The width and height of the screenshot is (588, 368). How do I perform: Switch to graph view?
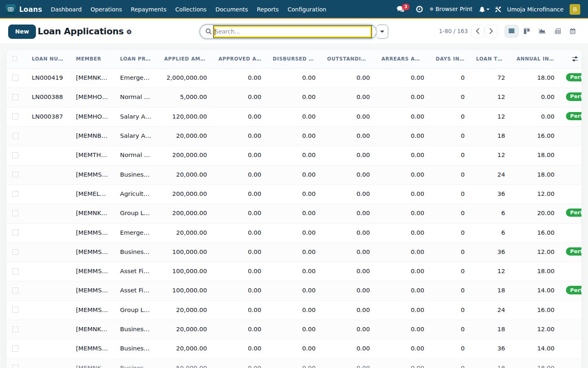click(542, 31)
